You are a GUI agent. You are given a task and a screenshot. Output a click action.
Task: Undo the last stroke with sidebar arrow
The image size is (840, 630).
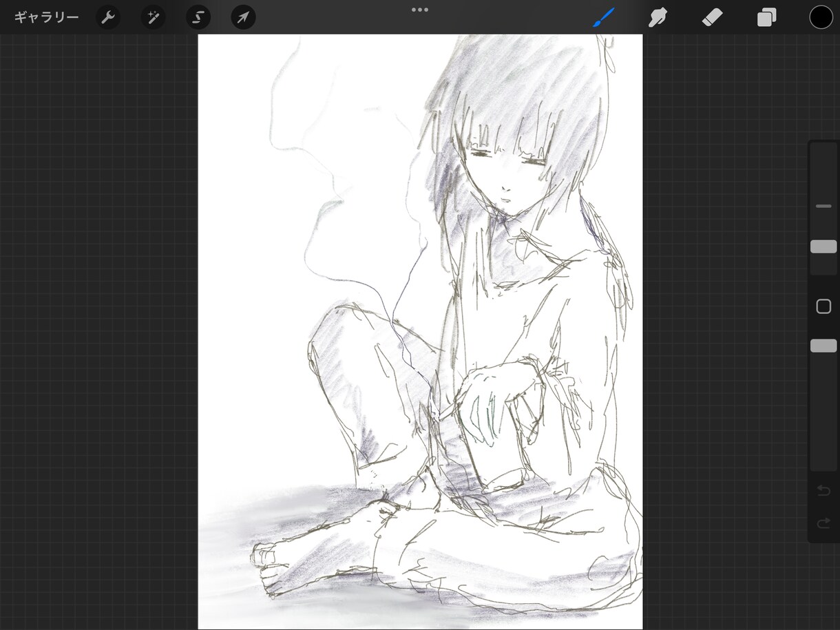point(823,490)
